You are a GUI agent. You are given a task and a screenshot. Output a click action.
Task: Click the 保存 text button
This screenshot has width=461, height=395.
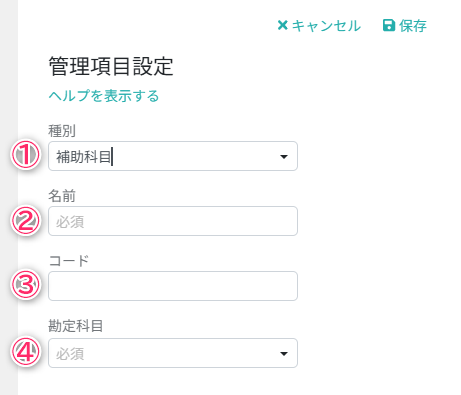coord(413,26)
